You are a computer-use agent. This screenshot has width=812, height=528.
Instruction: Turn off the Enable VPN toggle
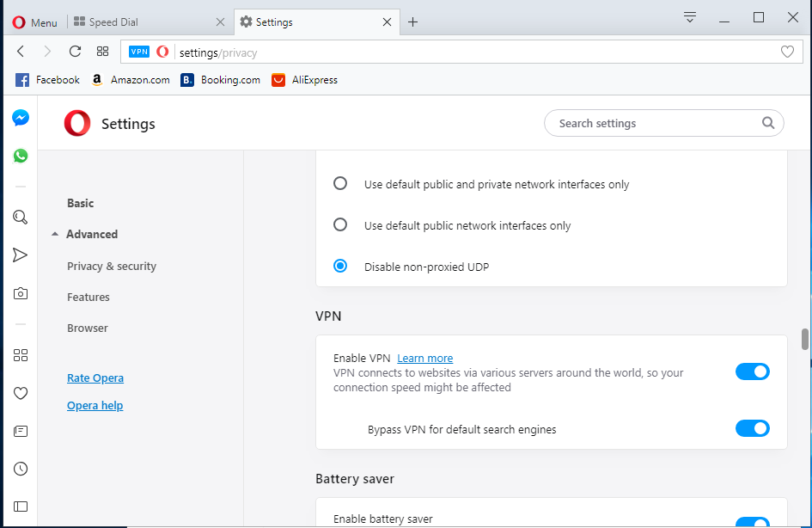[x=752, y=371]
